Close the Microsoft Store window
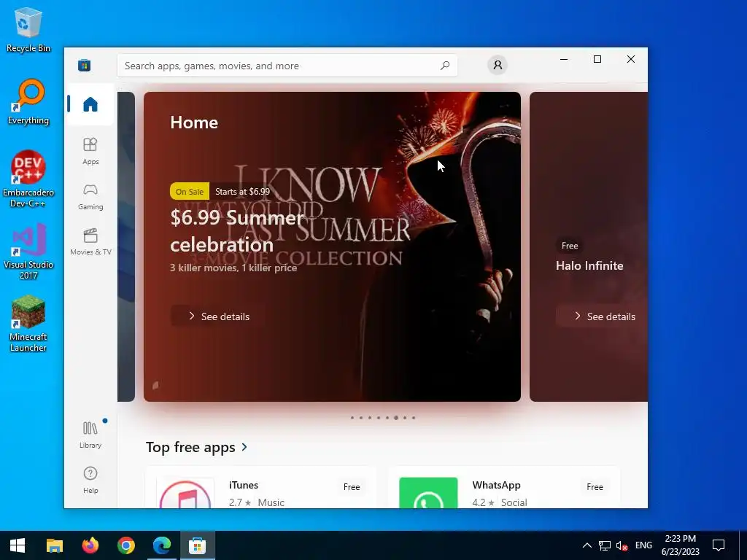Screen dimensions: 747x560 631,59
